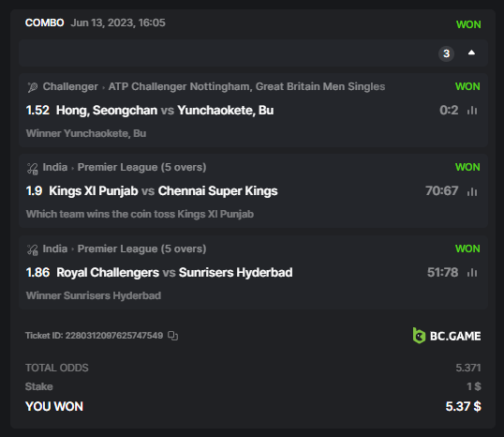504x437 pixels.
Task: Click Premier League (5 overs) in the third selection
Action: click(141, 249)
